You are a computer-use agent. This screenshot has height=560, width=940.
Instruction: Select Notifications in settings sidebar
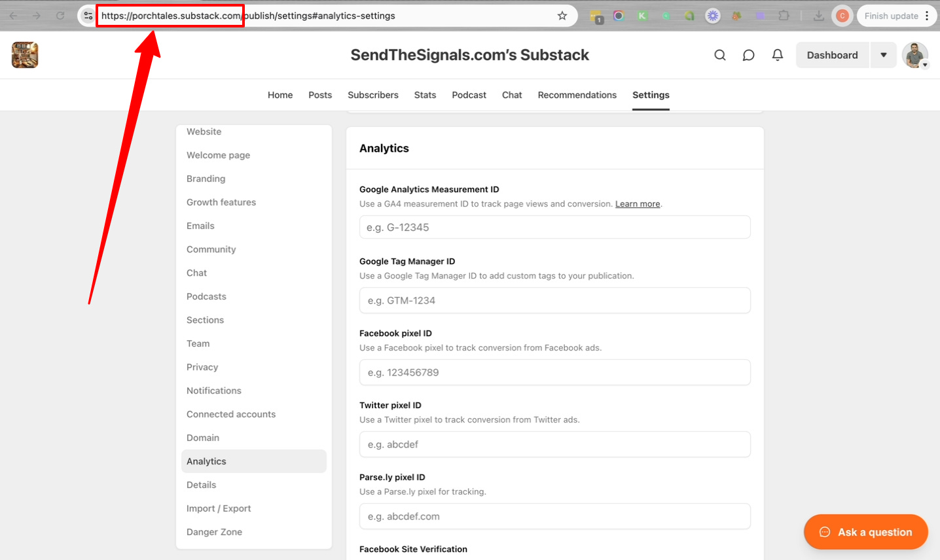254,391
